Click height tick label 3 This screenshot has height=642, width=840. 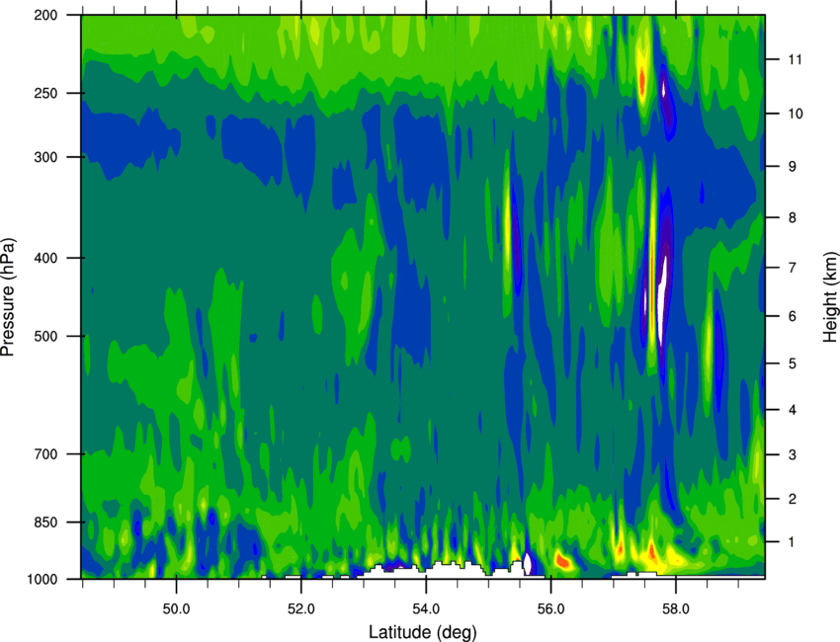pos(792,455)
